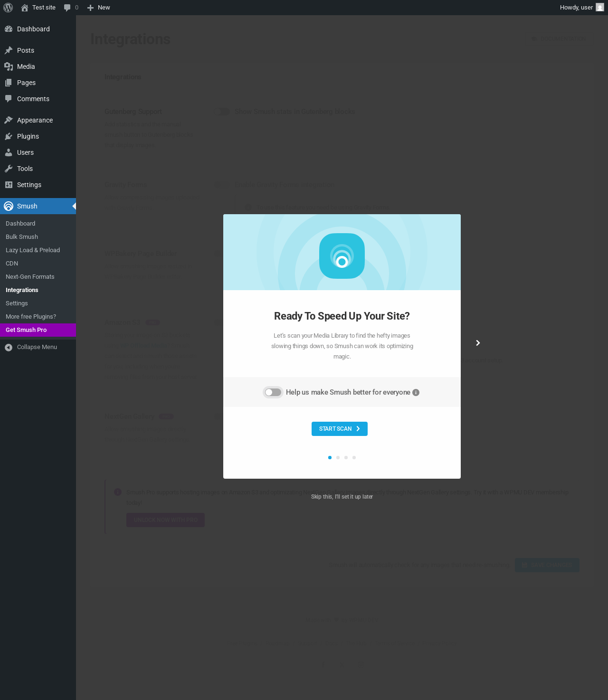
Task: Select the first onboarding slide dot
Action: point(330,458)
